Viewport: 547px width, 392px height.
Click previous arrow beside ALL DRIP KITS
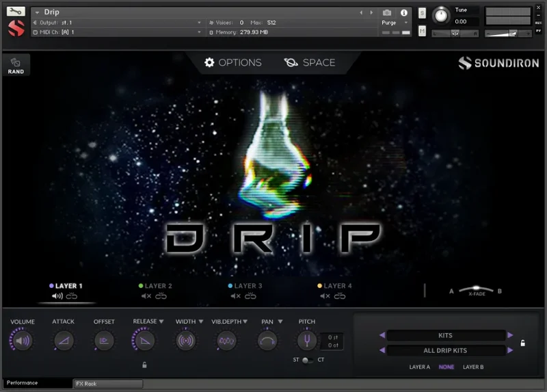(x=382, y=350)
